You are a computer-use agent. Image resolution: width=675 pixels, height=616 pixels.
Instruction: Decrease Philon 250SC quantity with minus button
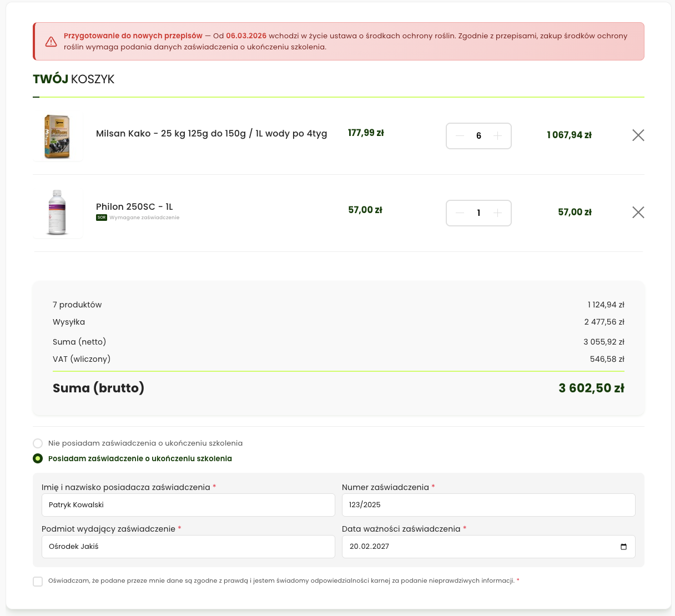(x=460, y=213)
